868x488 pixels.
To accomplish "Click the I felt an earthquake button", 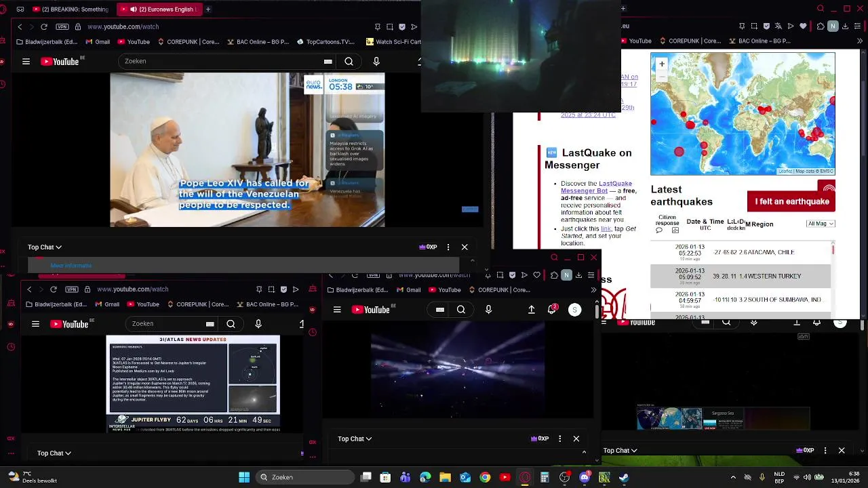I will point(791,201).
